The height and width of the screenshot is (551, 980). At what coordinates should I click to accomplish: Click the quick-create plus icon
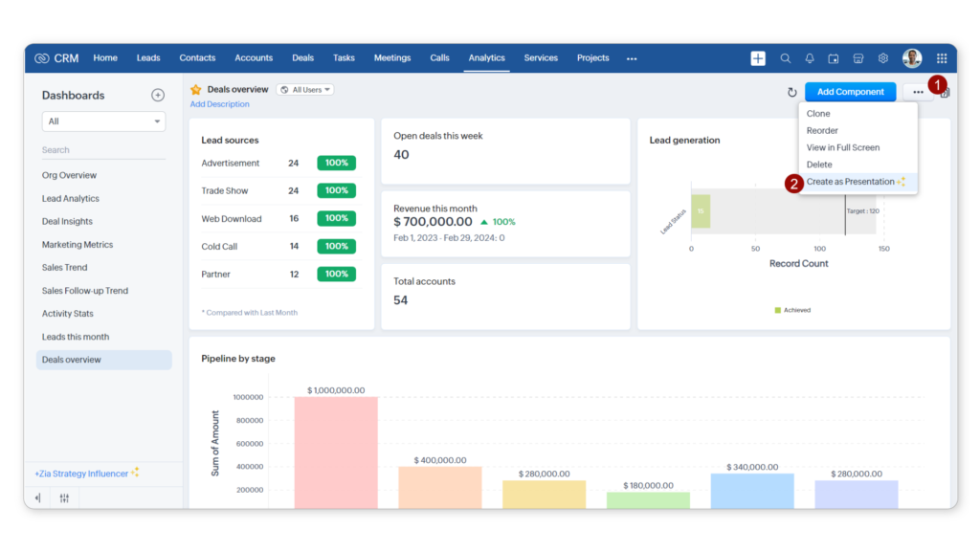coord(757,57)
